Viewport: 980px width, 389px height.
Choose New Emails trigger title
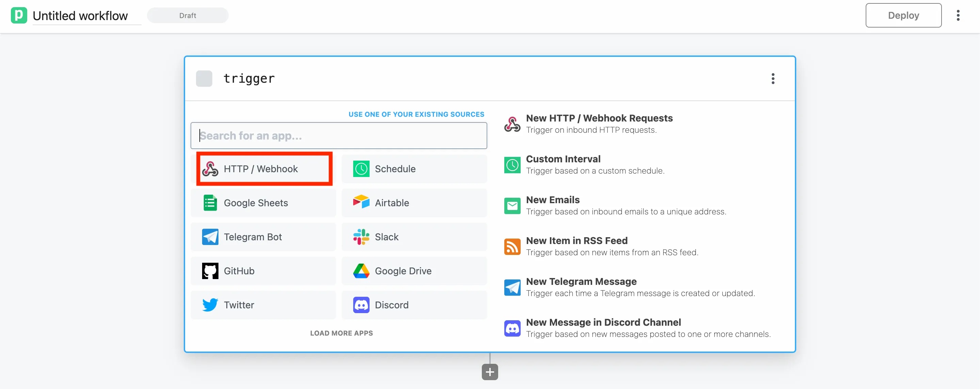pyautogui.click(x=553, y=199)
